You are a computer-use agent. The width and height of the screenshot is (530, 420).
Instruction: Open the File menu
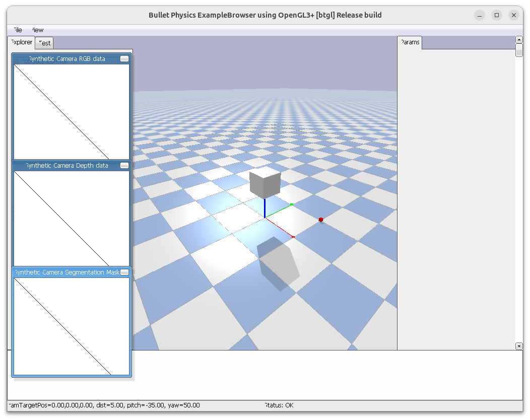[x=17, y=30]
